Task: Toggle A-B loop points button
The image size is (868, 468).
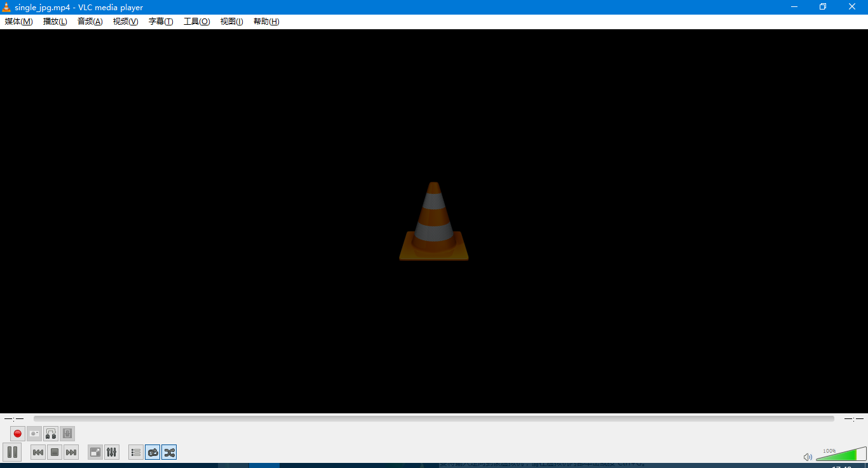Action: click(51, 434)
